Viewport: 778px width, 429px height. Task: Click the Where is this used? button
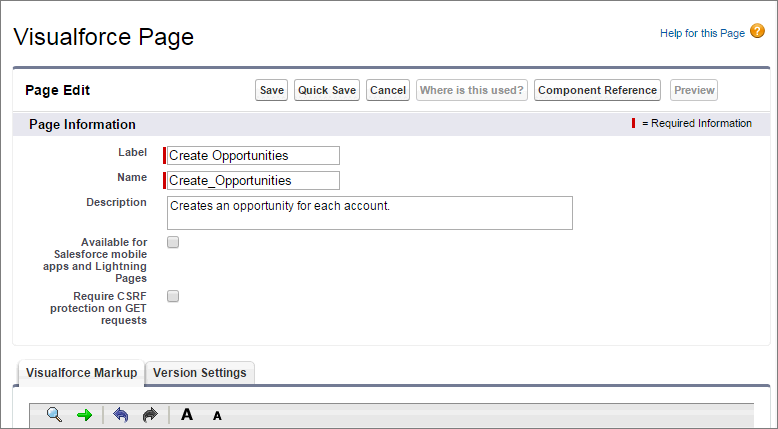[x=472, y=90]
